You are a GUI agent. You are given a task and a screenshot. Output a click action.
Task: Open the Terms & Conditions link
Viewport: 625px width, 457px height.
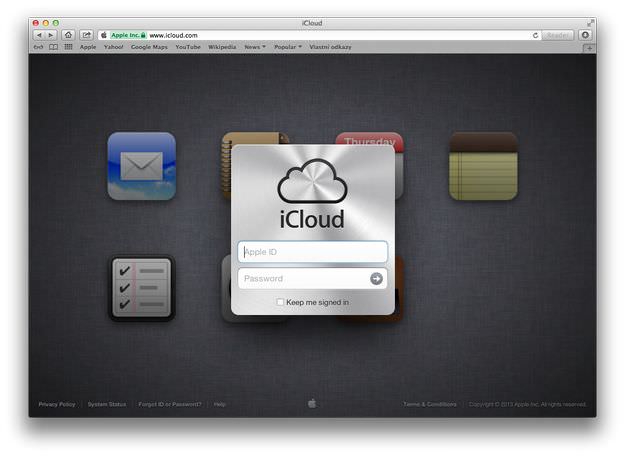(x=430, y=404)
